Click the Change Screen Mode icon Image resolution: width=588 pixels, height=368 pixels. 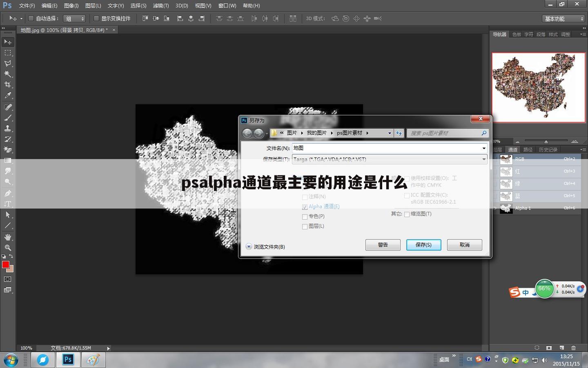(x=8, y=290)
